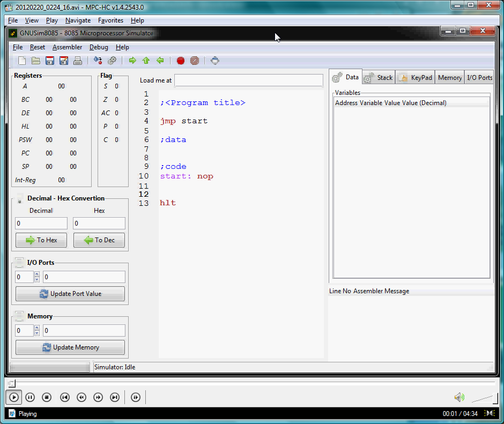Viewport: 504px width, 424px height.
Task: Click the Decimal input field
Action: (x=41, y=224)
